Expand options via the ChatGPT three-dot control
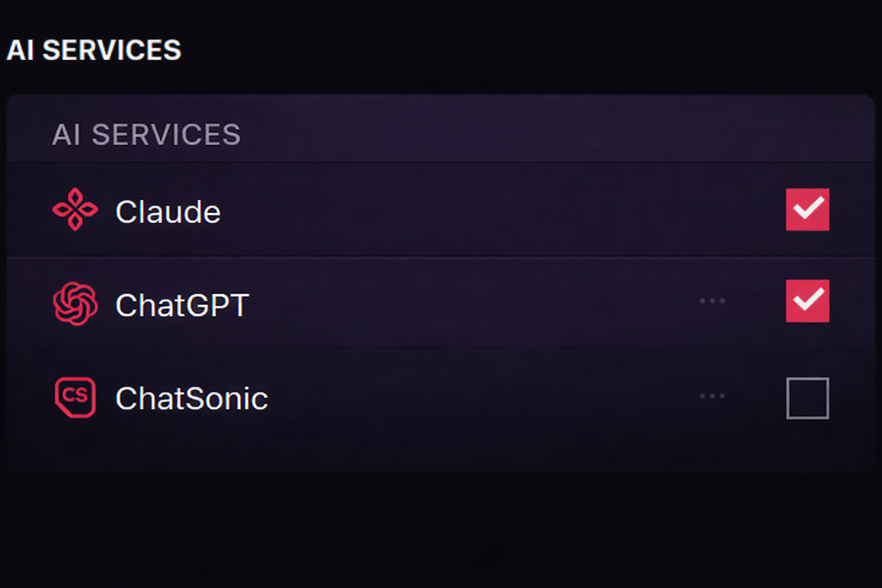This screenshot has width=882, height=588. (712, 300)
